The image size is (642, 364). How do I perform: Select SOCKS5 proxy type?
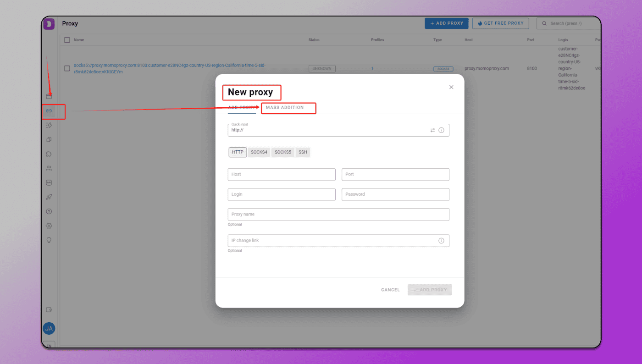tap(283, 152)
